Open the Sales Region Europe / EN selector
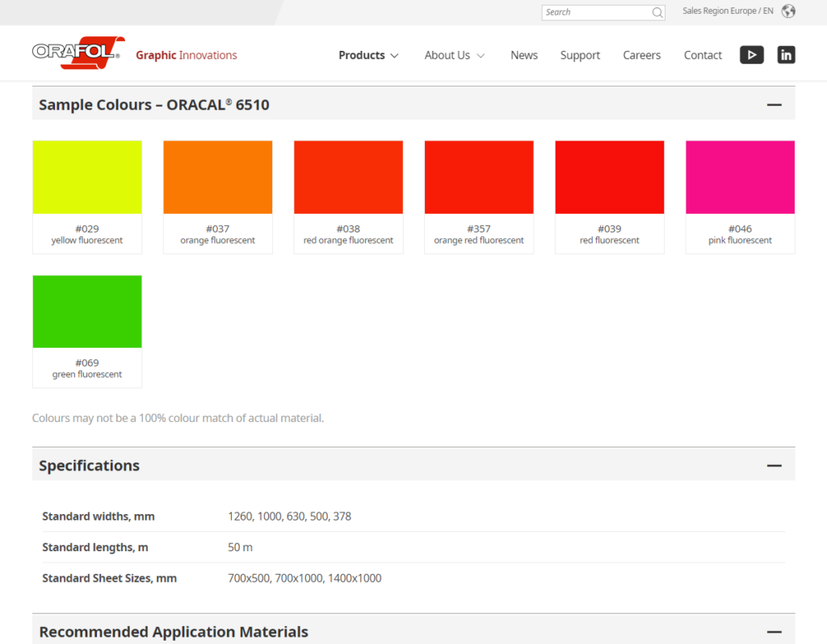This screenshot has height=644, width=827. 728,11
